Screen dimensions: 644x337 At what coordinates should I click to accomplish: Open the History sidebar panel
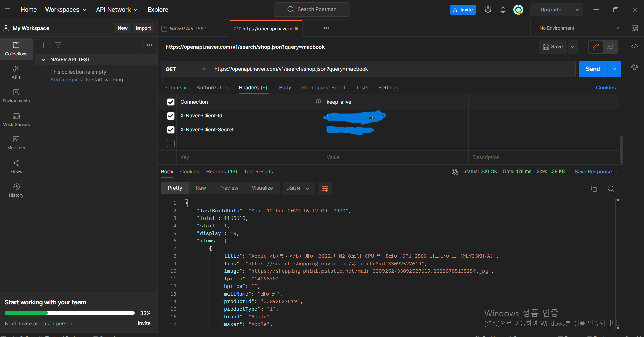16,191
